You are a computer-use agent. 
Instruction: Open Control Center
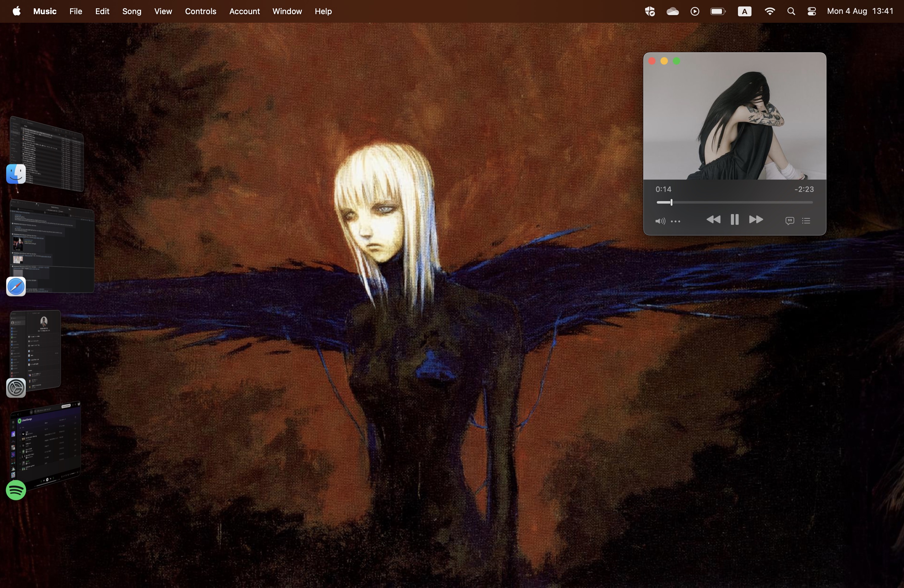tap(812, 11)
